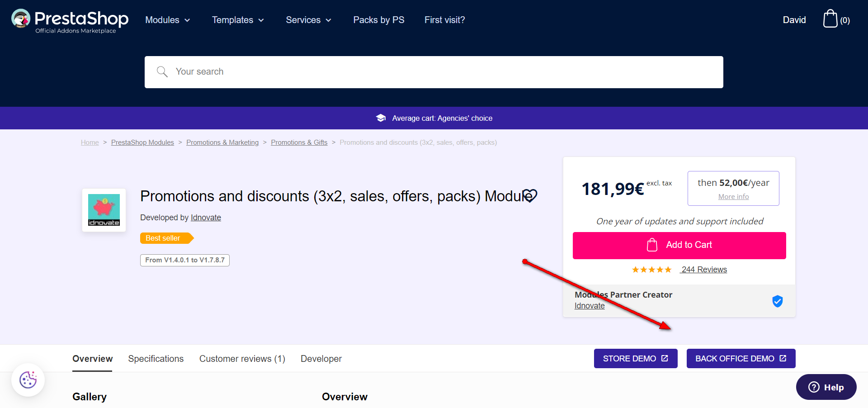The width and height of the screenshot is (868, 408).
Task: Open David's account menu
Action: (x=794, y=20)
